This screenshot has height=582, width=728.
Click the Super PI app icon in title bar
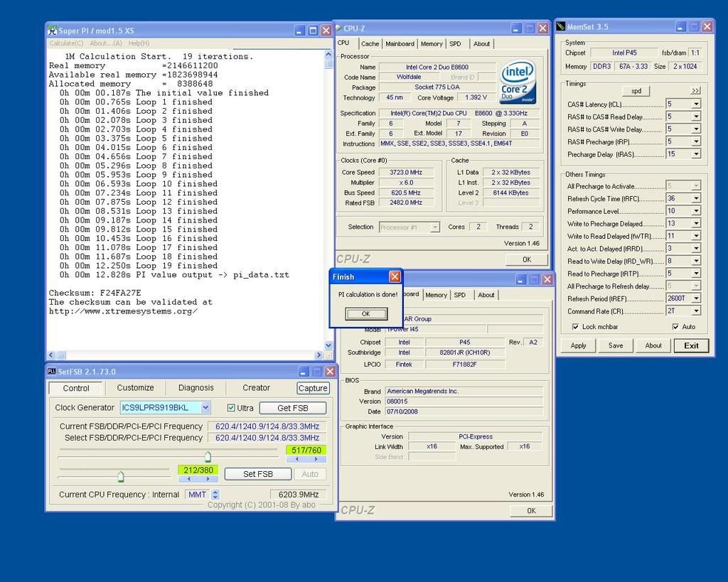[x=52, y=31]
